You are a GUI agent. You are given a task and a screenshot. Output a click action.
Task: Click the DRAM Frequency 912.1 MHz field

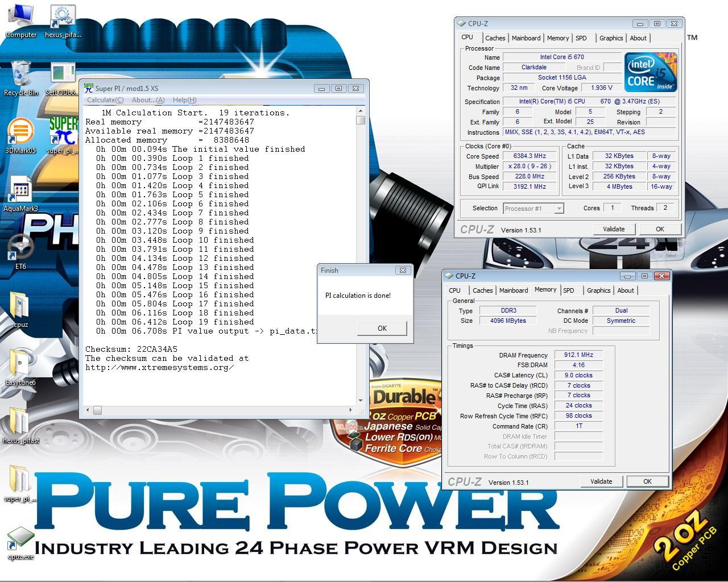tap(578, 355)
